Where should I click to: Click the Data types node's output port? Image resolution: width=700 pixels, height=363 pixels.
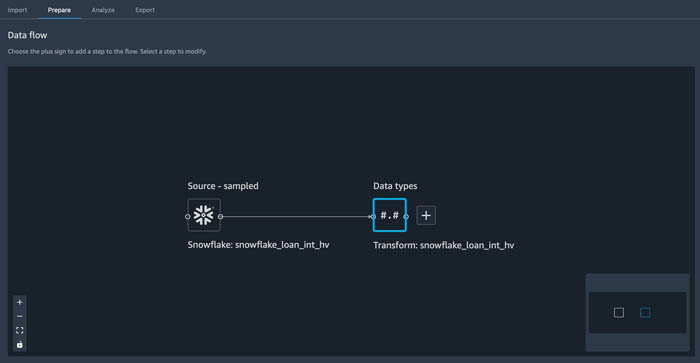[x=406, y=217]
